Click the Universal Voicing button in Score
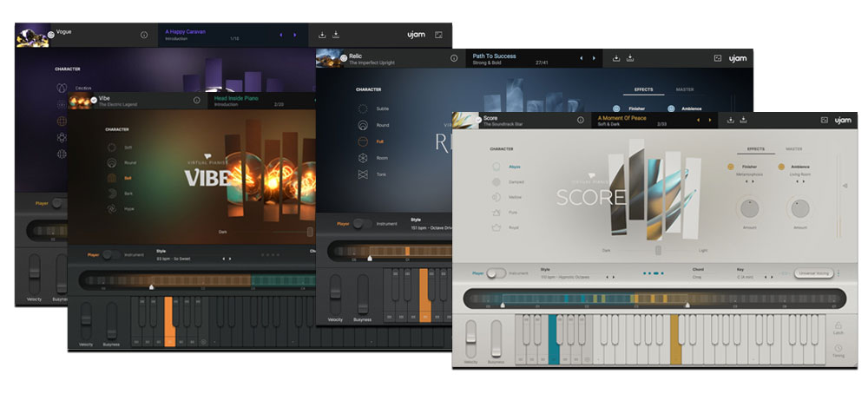 point(814,273)
